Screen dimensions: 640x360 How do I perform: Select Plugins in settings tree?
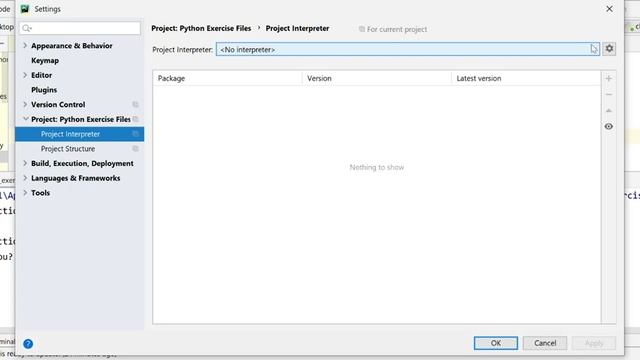pos(44,90)
